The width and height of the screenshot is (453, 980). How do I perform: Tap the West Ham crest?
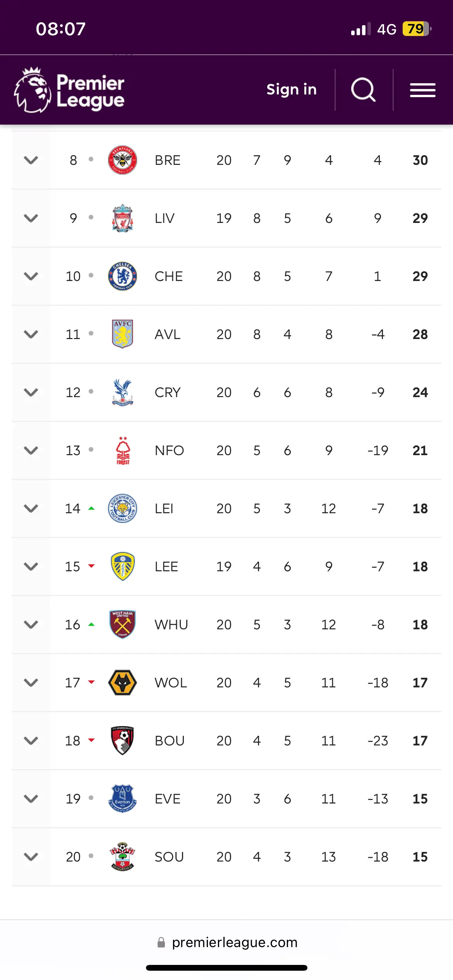(x=122, y=625)
